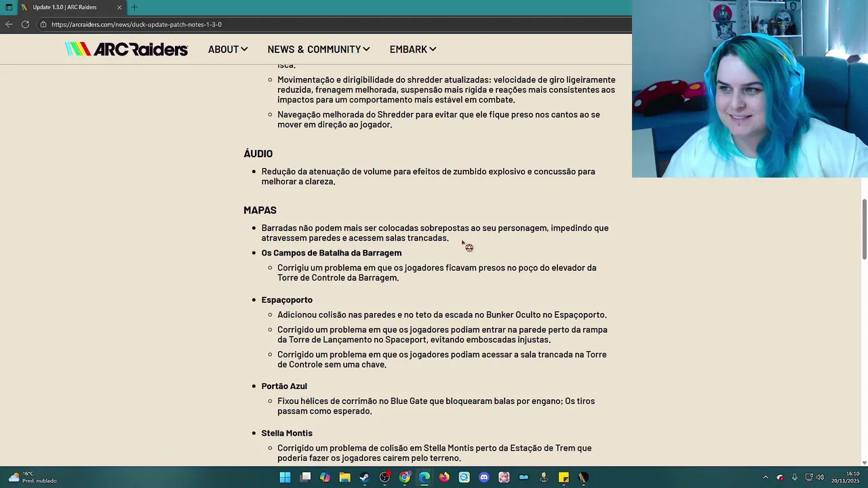Open the blue chat app beside Firefox
868x488 pixels.
point(464,477)
